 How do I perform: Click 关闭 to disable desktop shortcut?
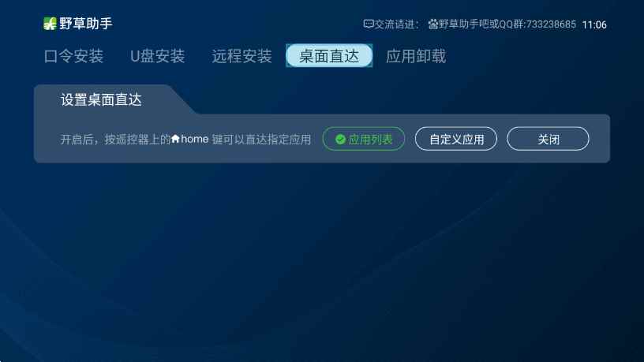[548, 139]
